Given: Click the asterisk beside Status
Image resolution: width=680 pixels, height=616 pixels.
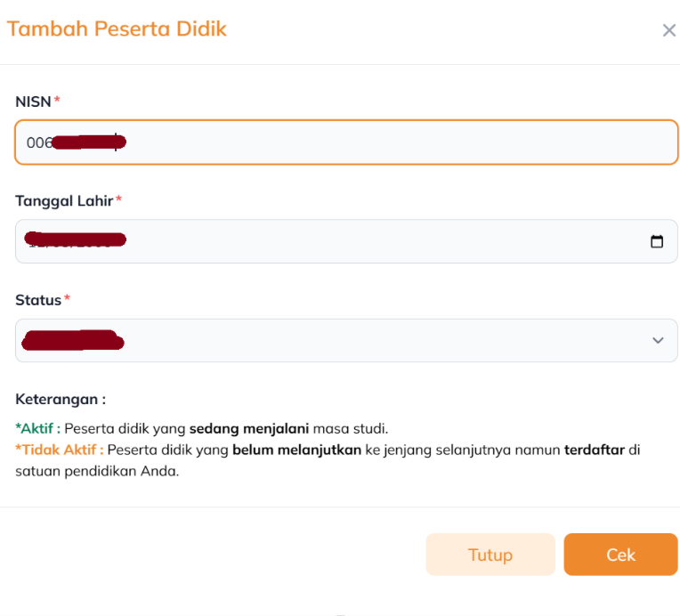Looking at the screenshot, I should [67, 298].
